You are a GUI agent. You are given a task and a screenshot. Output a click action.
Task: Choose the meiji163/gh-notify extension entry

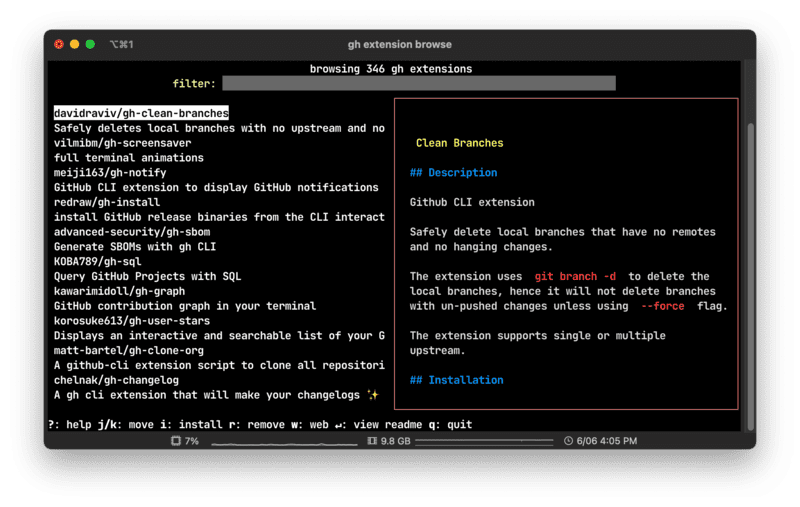110,173
